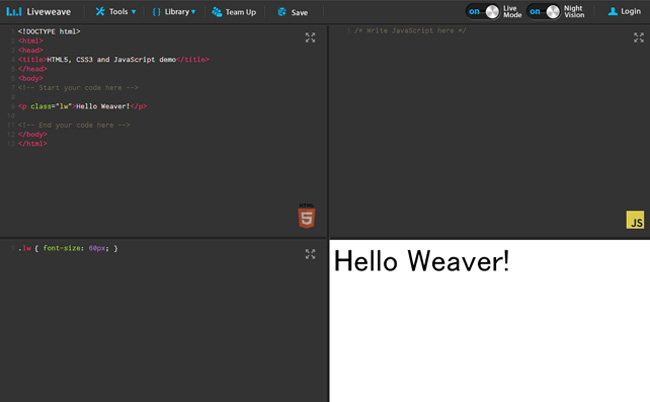Click the 'Start your code here' comment
Screen dimensions: 650x402
(78, 88)
